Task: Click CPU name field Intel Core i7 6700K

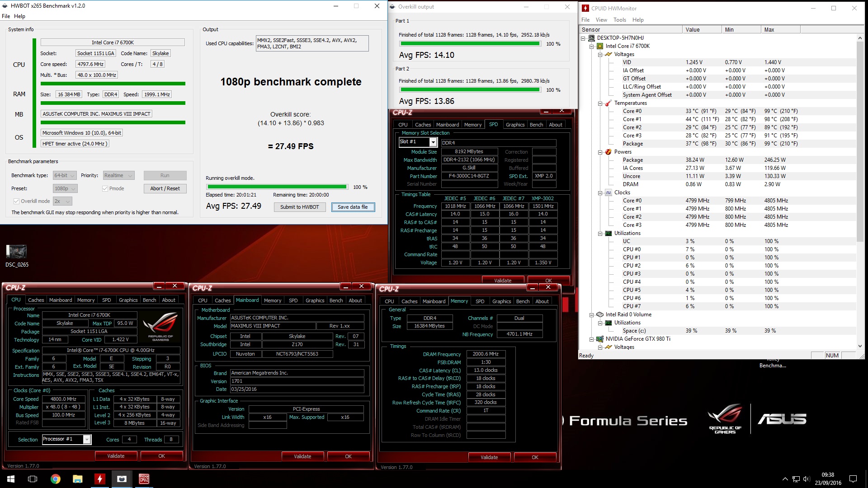Action: click(113, 42)
